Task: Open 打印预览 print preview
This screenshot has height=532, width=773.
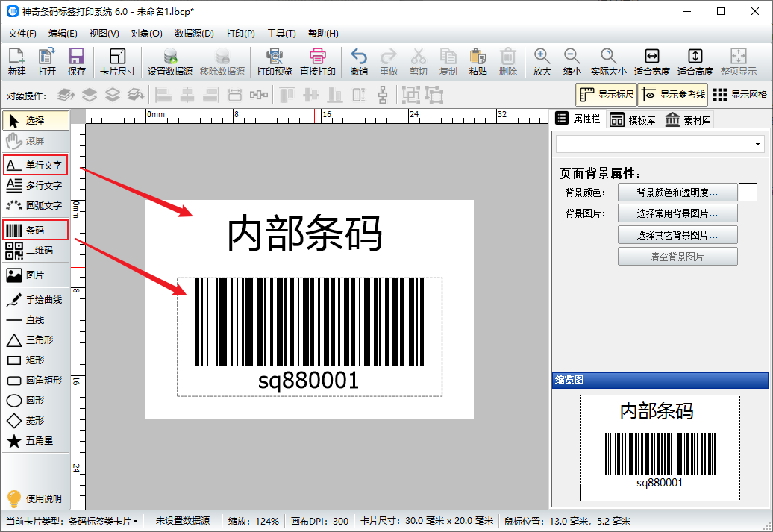Action: pyautogui.click(x=274, y=62)
